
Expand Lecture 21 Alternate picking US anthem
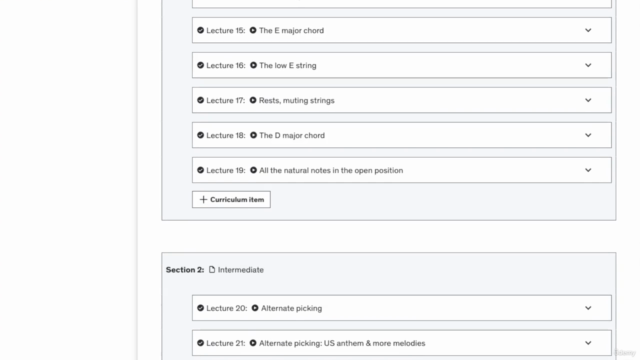click(588, 343)
